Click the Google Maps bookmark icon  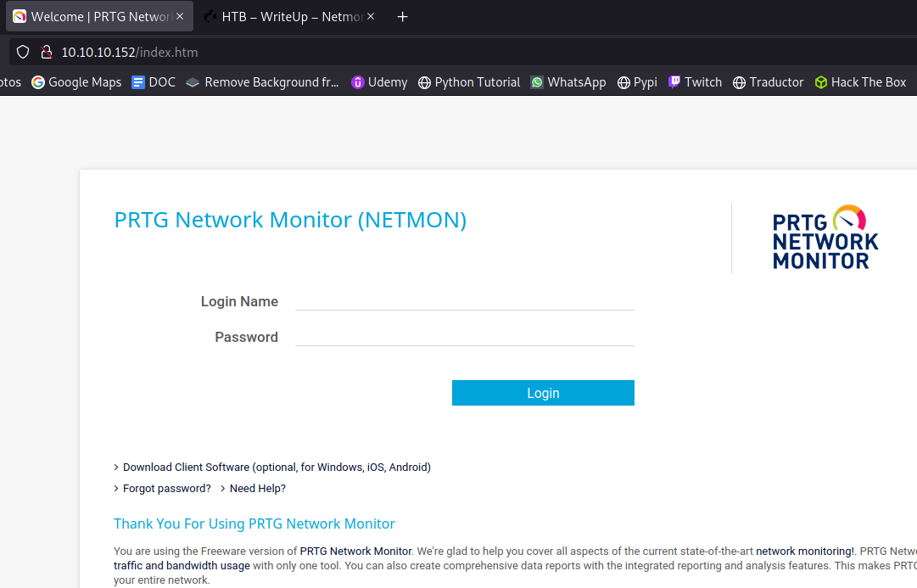coord(38,82)
